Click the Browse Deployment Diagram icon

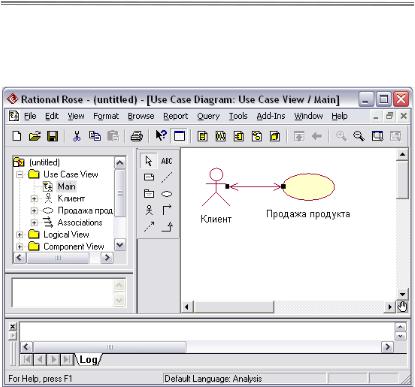[x=275, y=136]
